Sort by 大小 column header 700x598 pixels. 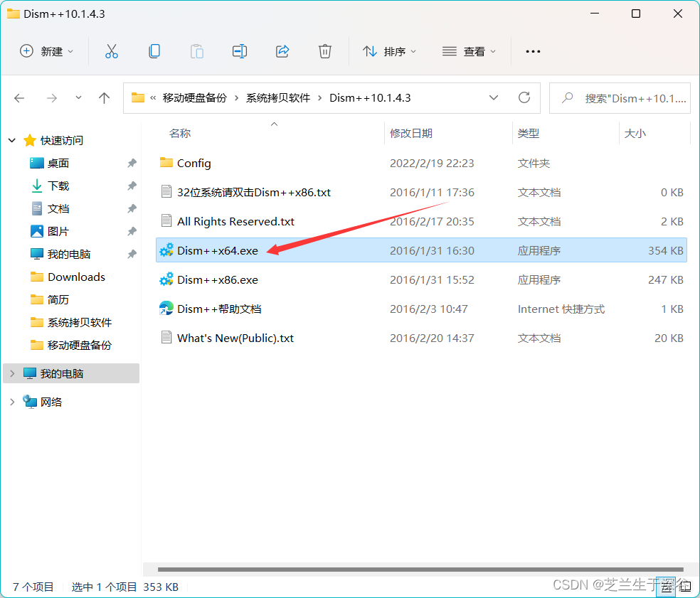point(635,133)
